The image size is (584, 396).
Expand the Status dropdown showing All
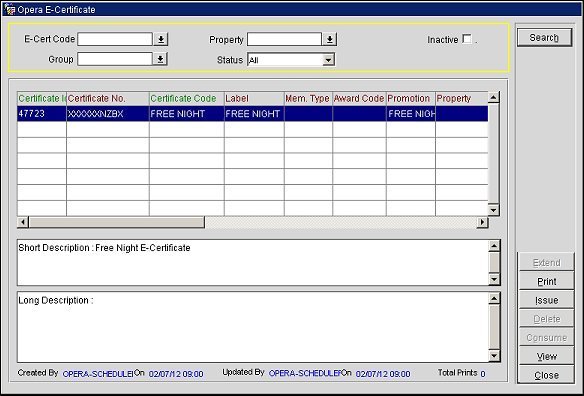point(328,60)
